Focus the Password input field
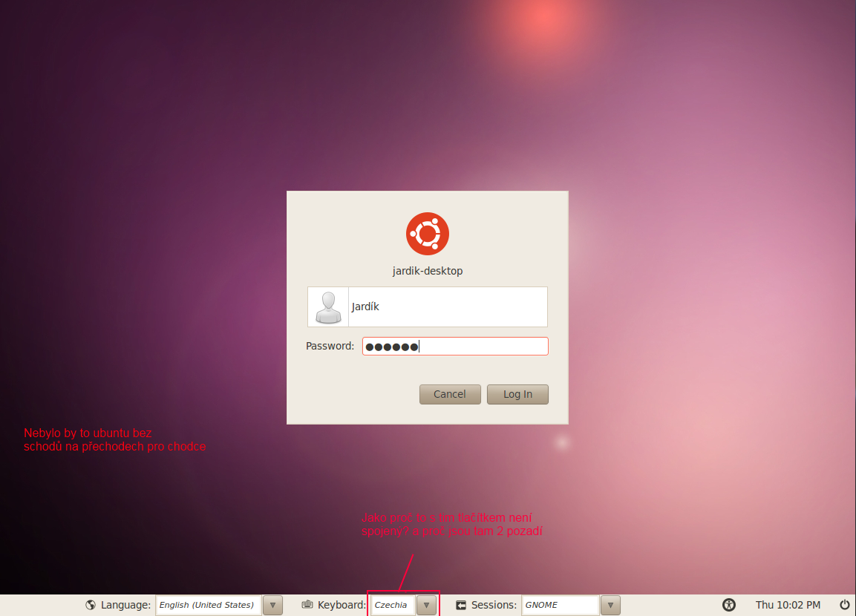The height and width of the screenshot is (616, 856). [455, 347]
